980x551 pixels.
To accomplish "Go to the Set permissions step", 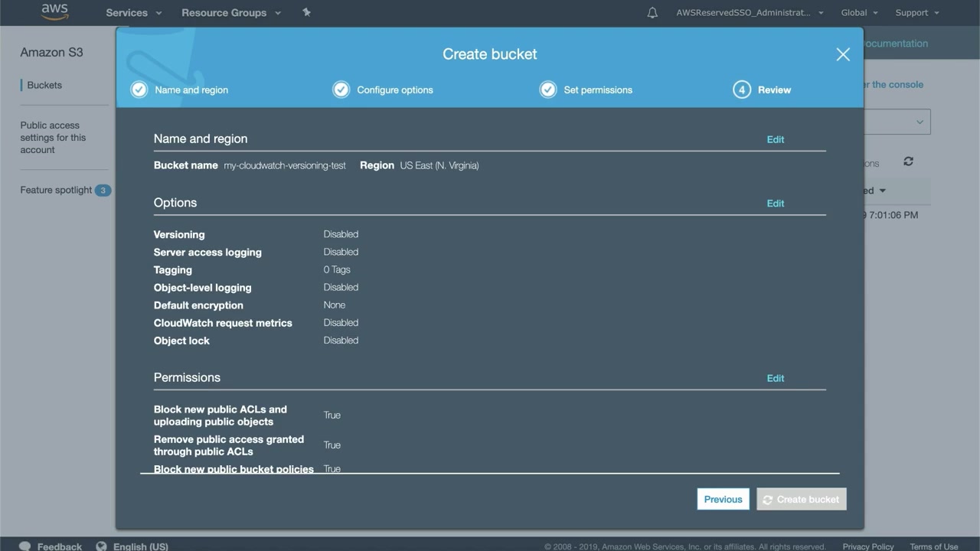I will point(598,90).
